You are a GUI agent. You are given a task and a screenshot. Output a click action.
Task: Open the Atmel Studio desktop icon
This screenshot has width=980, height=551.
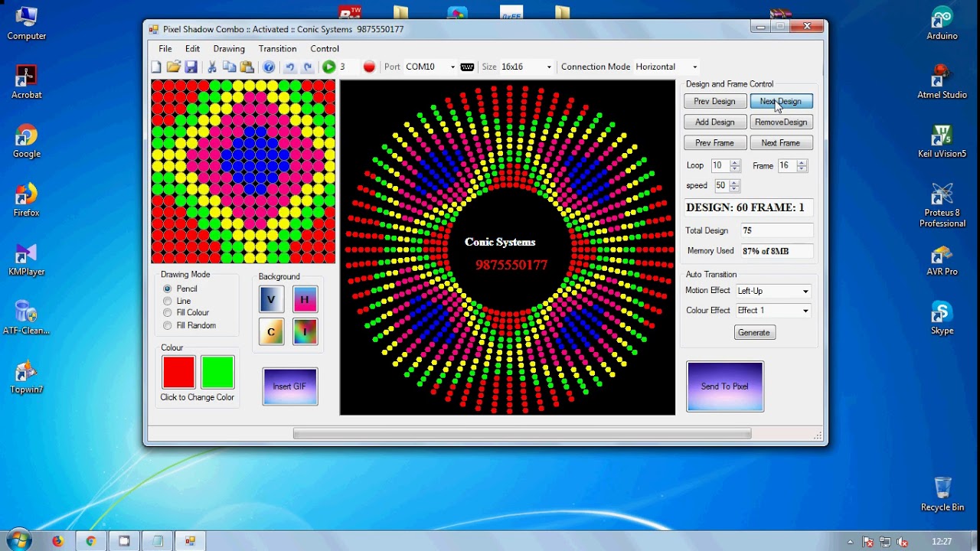click(x=942, y=82)
